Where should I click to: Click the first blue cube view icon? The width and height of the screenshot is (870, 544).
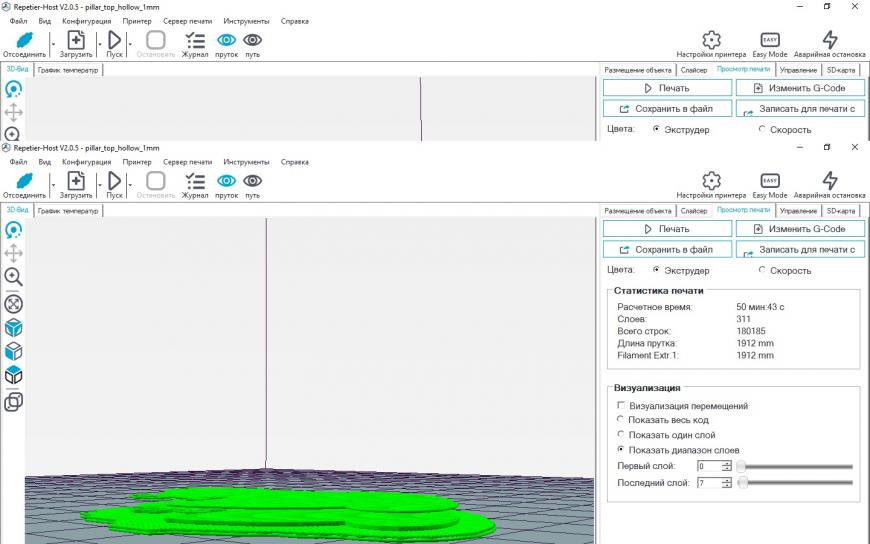point(13,328)
